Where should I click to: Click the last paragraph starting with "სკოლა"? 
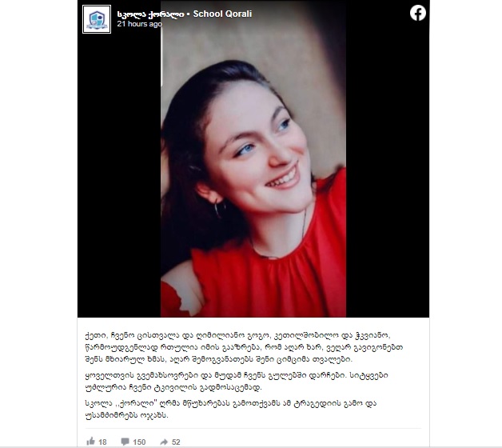[x=231, y=410]
